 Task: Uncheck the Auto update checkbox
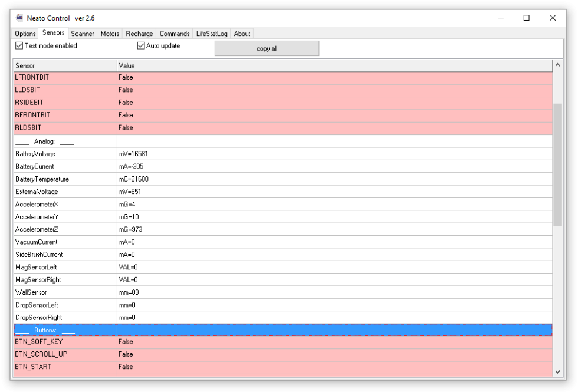tap(141, 46)
